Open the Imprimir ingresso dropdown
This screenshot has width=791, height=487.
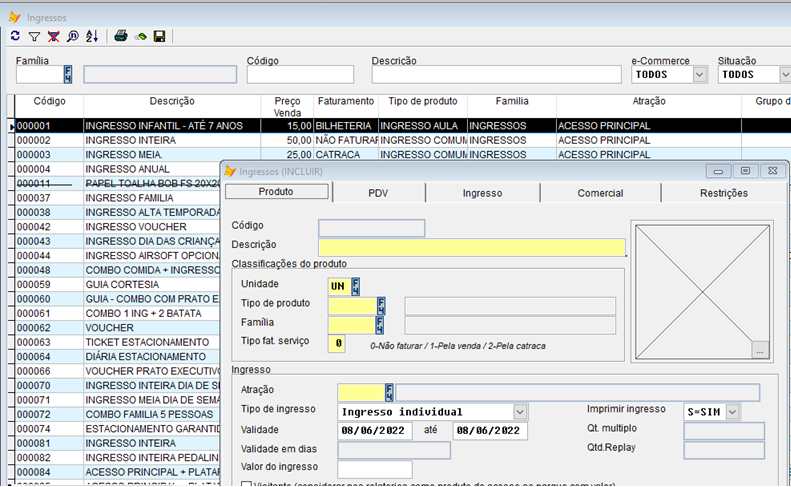(733, 411)
